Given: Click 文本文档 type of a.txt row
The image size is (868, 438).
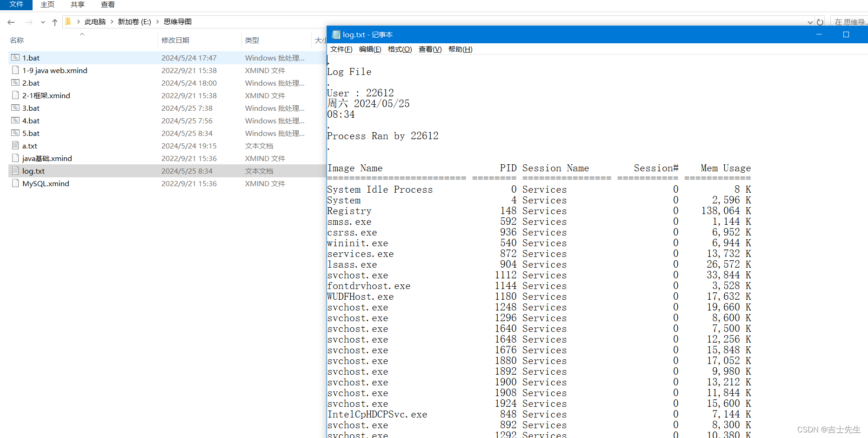Looking at the screenshot, I should [x=259, y=146].
